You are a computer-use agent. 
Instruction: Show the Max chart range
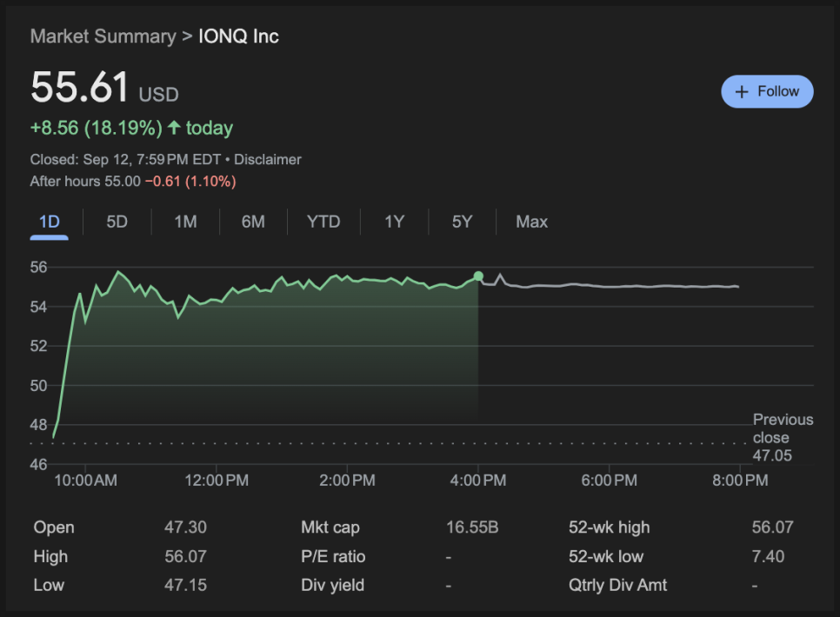[531, 222]
